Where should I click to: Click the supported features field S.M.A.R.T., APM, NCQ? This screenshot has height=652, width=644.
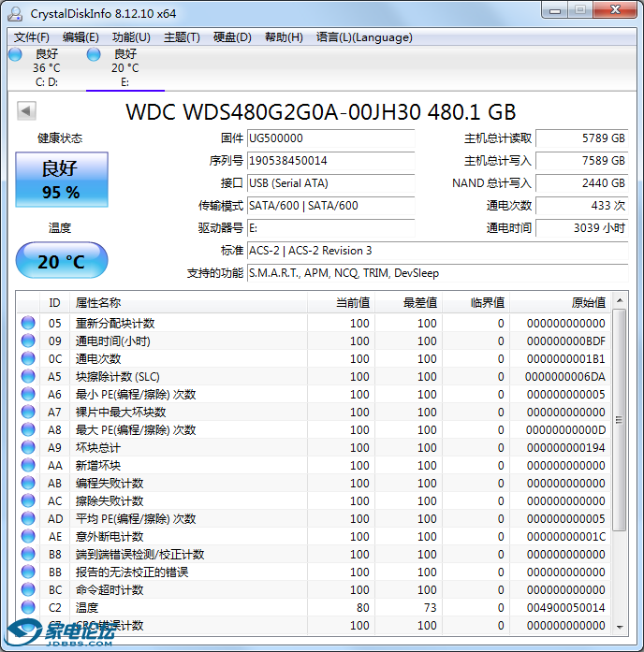438,273
